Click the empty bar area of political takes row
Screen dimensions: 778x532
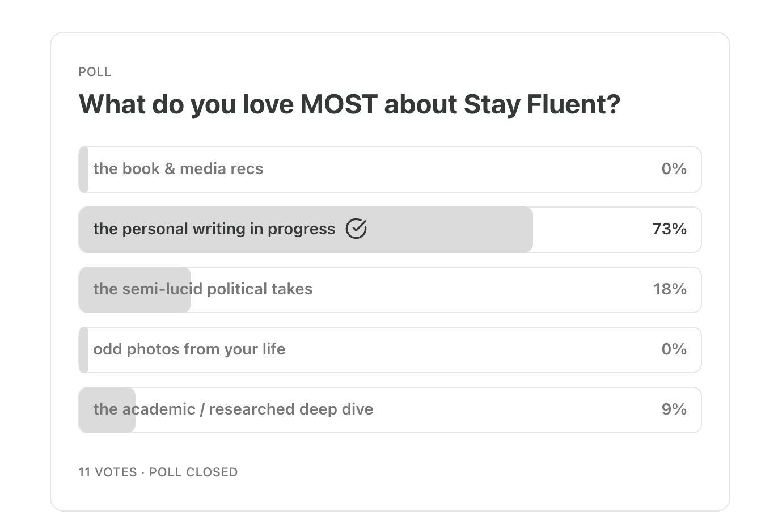pos(482,289)
